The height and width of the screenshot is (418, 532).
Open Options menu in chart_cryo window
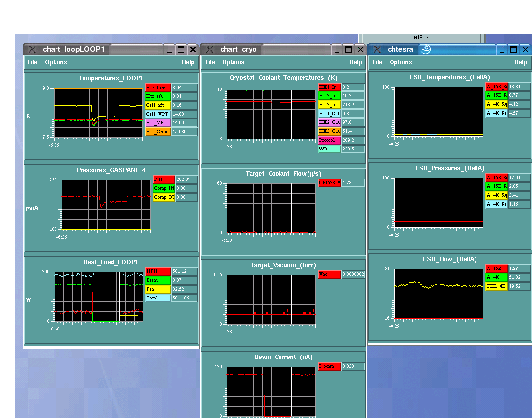coord(233,62)
